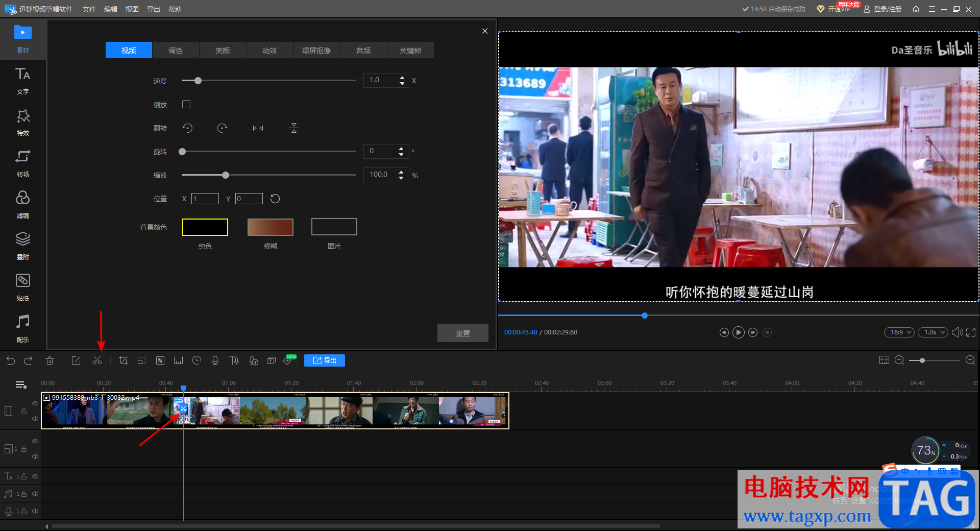980x531 pixels.
Task: Open the freeze frame bar-chart tool
Action: (x=178, y=360)
